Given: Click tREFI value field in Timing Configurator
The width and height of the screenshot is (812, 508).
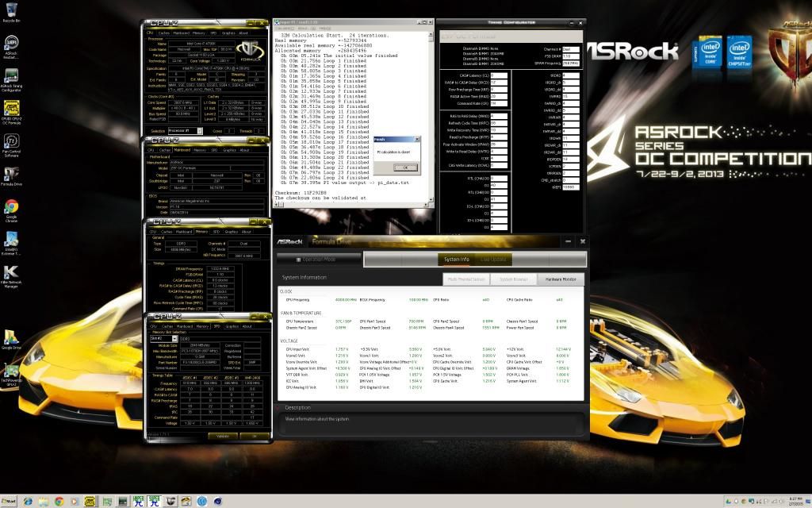Looking at the screenshot, I should [x=571, y=187].
